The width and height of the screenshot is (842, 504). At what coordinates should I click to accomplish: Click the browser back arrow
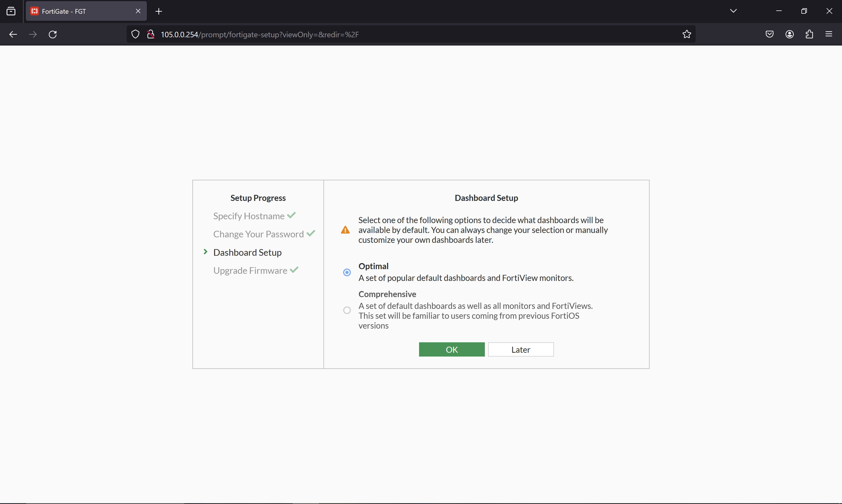pos(13,34)
